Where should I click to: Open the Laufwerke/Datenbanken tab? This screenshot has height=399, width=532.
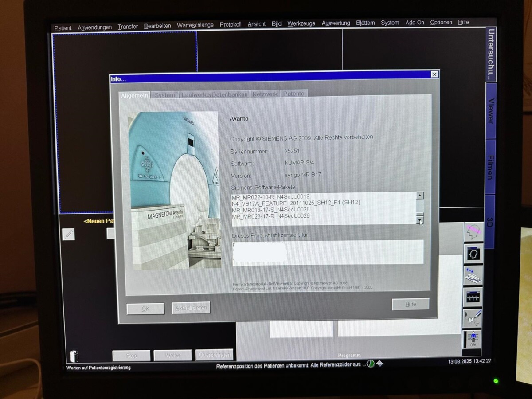tap(215, 94)
